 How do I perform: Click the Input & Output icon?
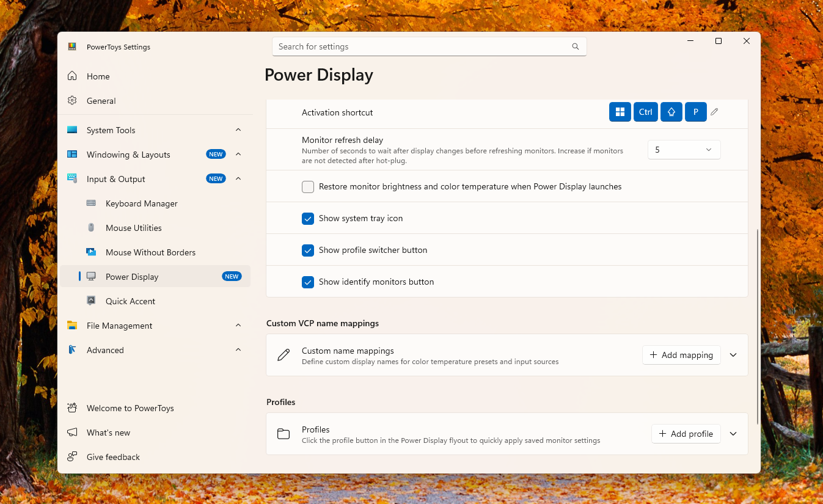(x=72, y=179)
